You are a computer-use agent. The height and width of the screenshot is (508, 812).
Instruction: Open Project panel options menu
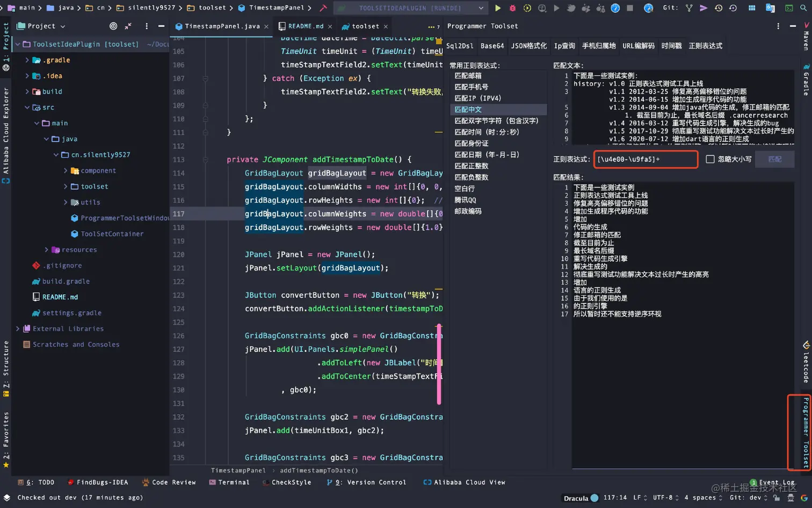(147, 26)
